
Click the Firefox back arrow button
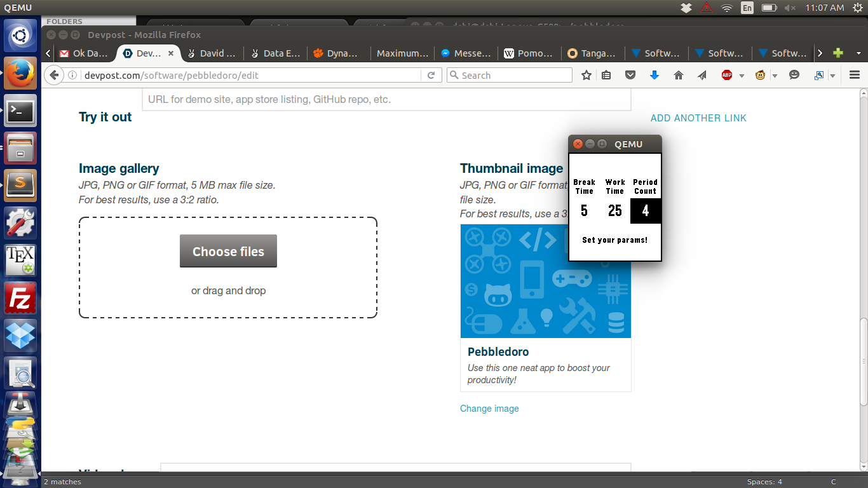click(54, 75)
